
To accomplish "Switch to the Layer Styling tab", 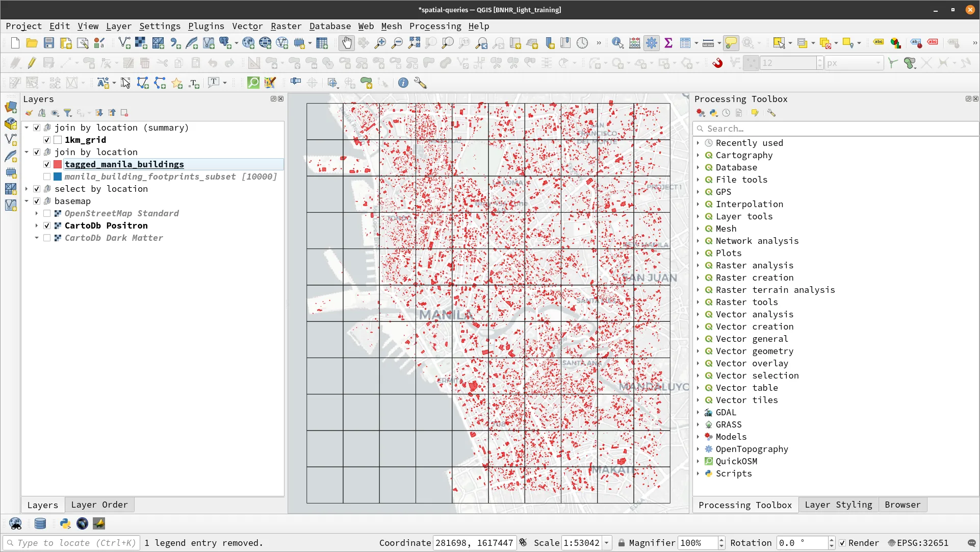I will point(838,505).
